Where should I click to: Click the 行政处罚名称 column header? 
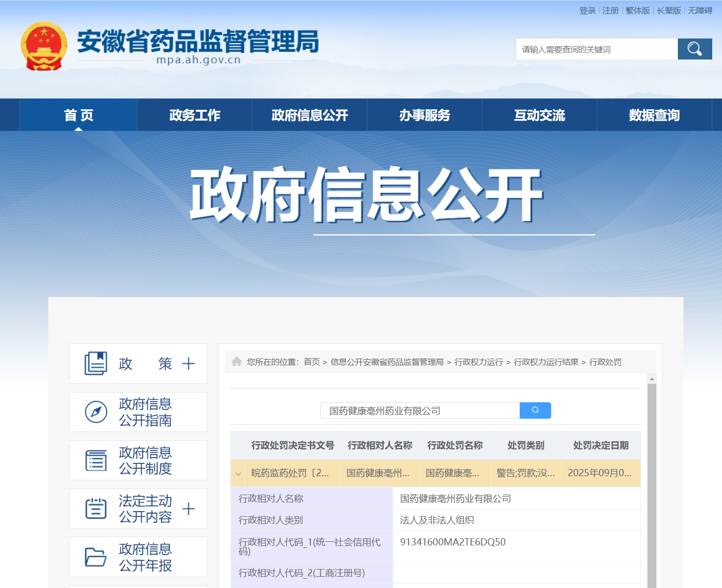click(x=455, y=445)
